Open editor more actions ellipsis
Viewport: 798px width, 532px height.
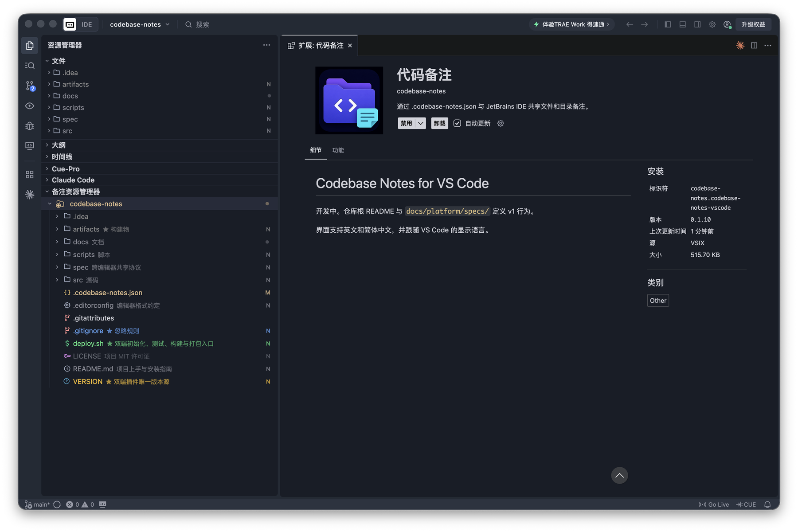click(768, 45)
